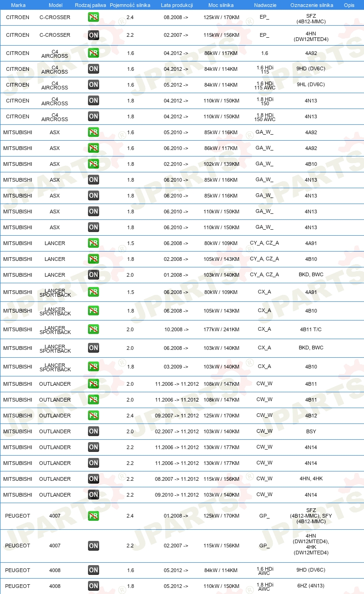Click the 4B11 T/C engine code
The height and width of the screenshot is (594, 364).
coord(311,329)
